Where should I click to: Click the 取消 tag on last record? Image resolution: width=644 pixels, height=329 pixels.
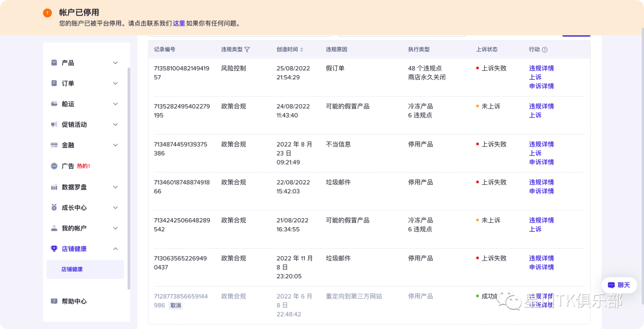coord(175,306)
